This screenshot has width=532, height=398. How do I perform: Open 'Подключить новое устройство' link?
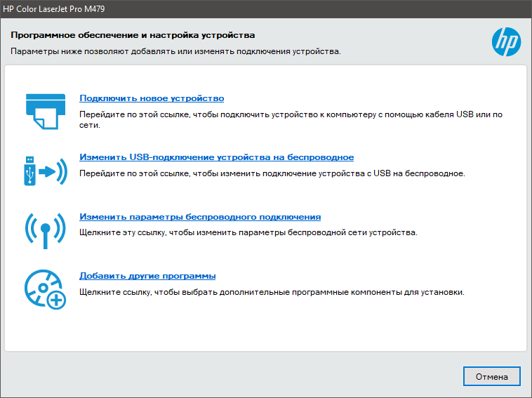[152, 98]
